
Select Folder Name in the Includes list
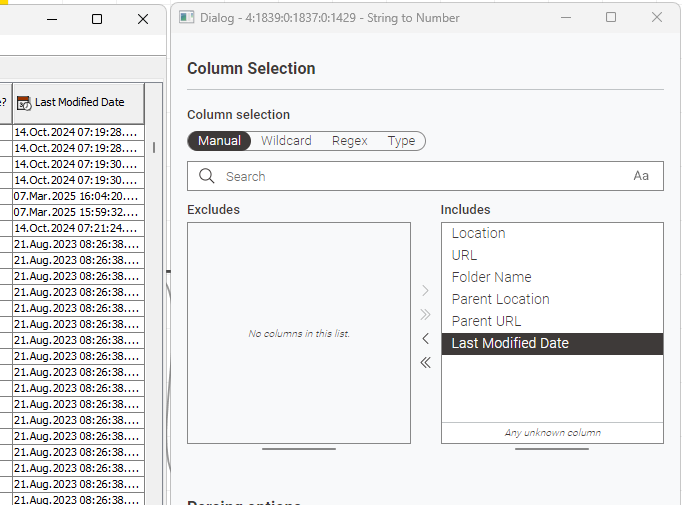[x=491, y=277]
